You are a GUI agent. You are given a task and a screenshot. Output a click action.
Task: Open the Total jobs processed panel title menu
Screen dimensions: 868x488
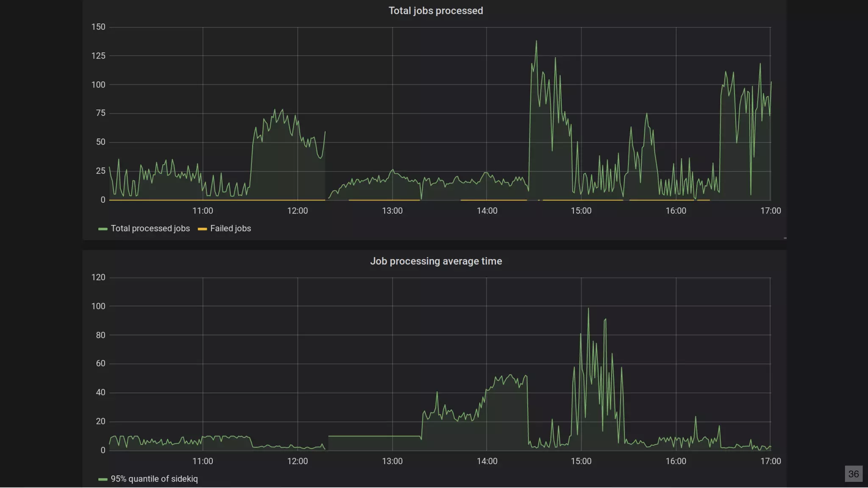tap(436, 11)
